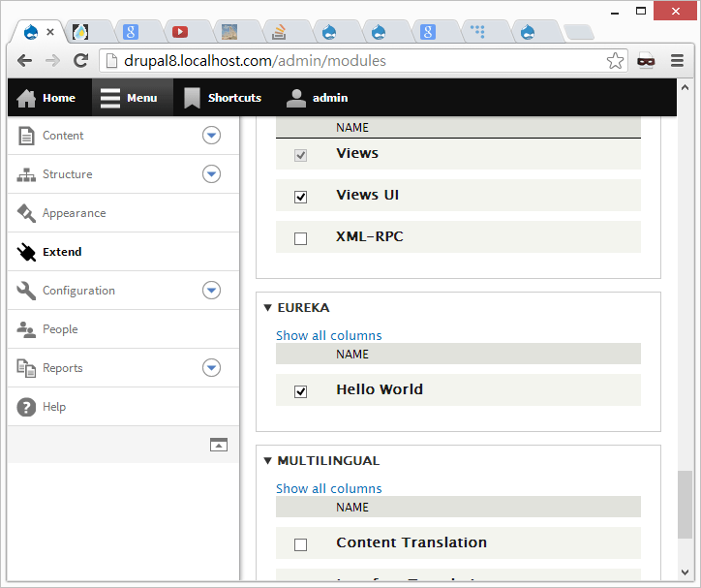Click the admin user icon
The image size is (701, 588).
[x=296, y=98]
